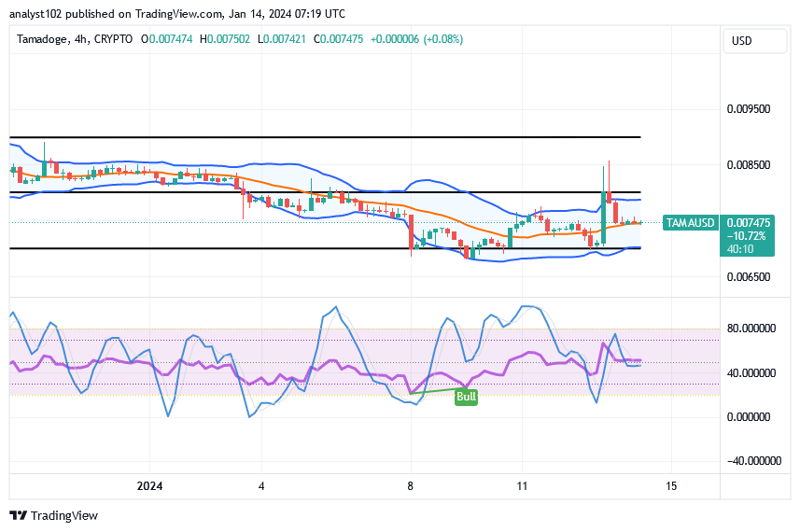
Task: Click the green Bull divergence label
Action: (466, 397)
